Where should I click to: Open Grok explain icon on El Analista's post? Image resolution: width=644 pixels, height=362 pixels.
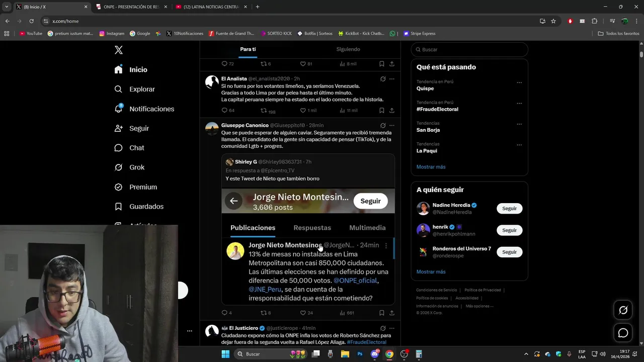click(383, 79)
